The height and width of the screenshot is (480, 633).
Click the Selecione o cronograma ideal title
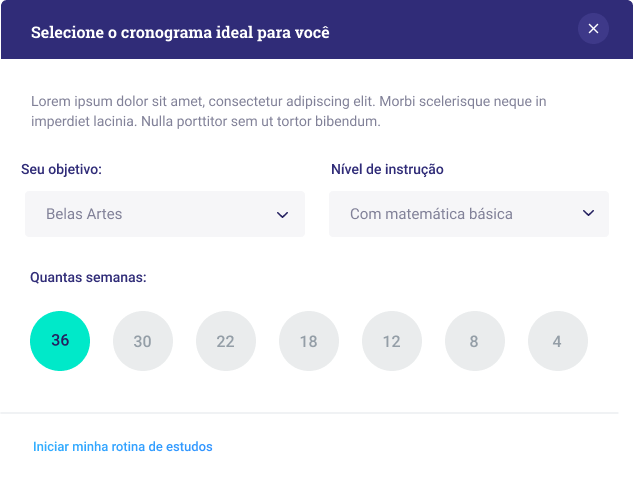180,33
